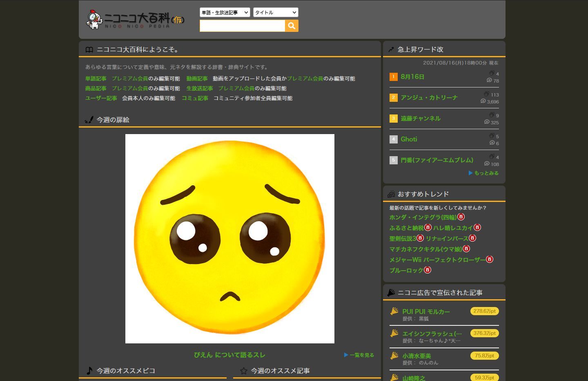This screenshot has width=588, height=381.
Task: Click the rank 3 badge
Action: click(x=394, y=118)
